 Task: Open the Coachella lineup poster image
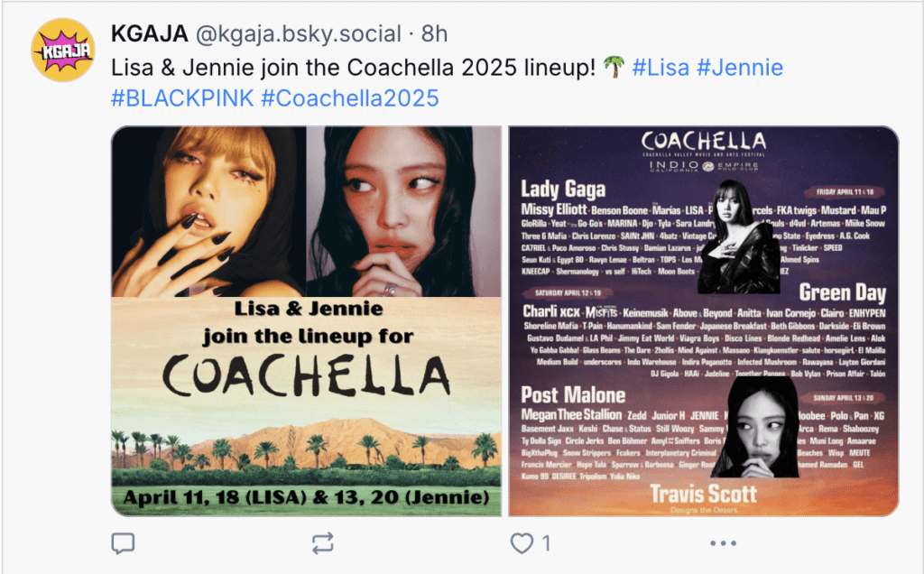tap(704, 321)
